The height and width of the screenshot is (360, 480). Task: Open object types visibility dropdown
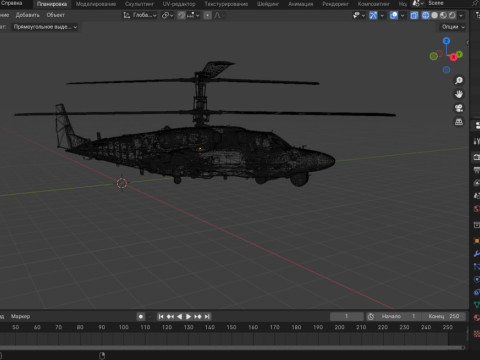pyautogui.click(x=359, y=15)
